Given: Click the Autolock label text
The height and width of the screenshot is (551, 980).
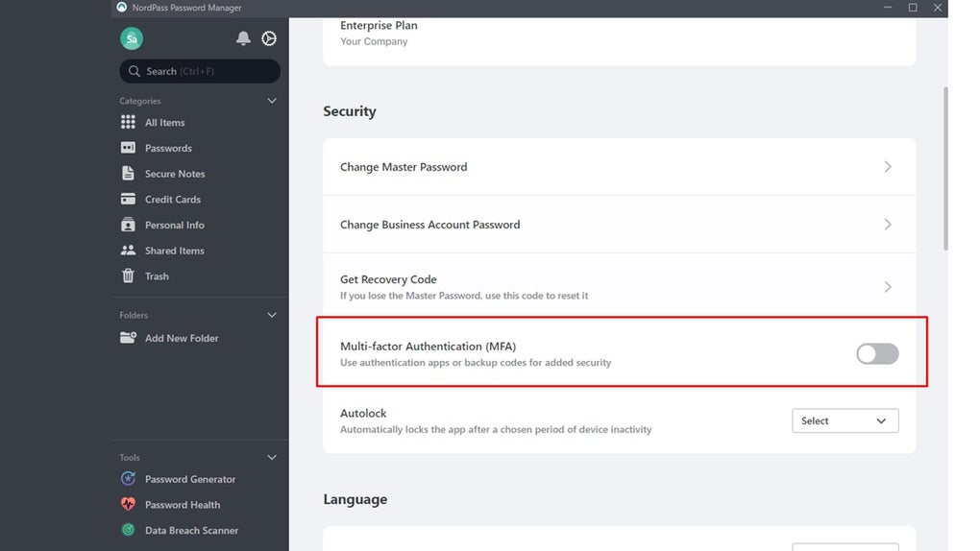Looking at the screenshot, I should 363,413.
